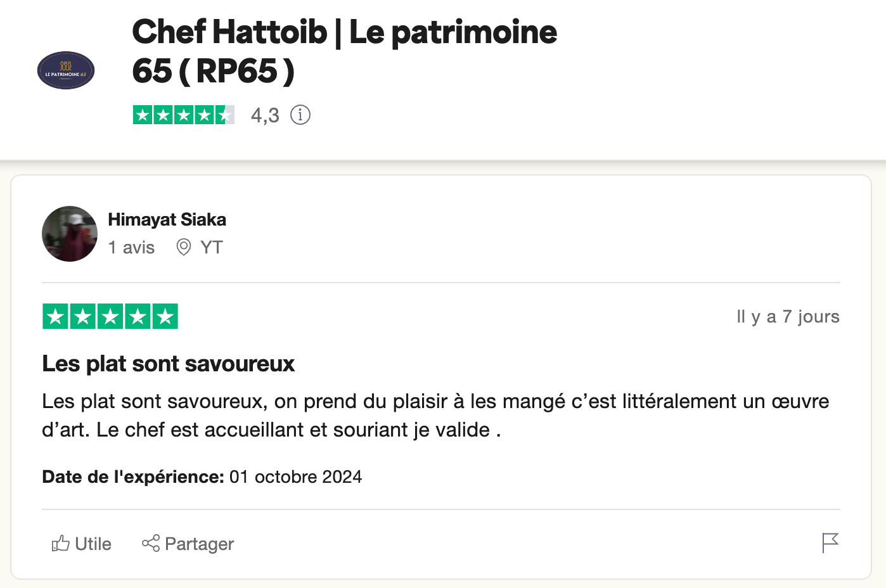Image resolution: width=886 pixels, height=588 pixels.
Task: Click the review's five-star rating
Action: [x=110, y=316]
